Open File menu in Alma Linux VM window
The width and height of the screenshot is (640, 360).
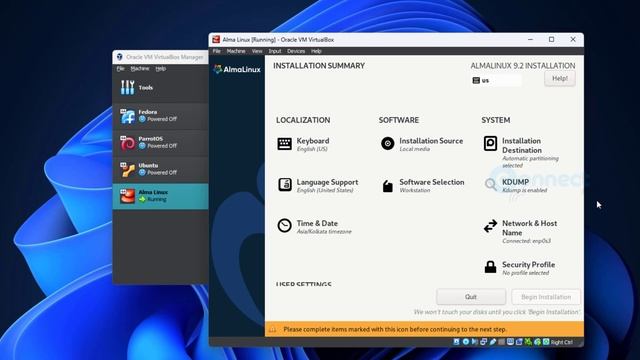tap(217, 51)
